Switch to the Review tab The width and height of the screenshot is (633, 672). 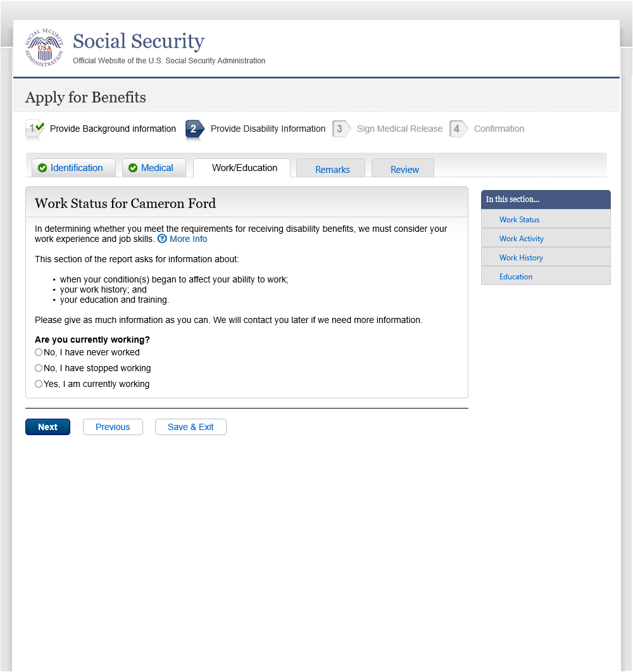click(404, 169)
